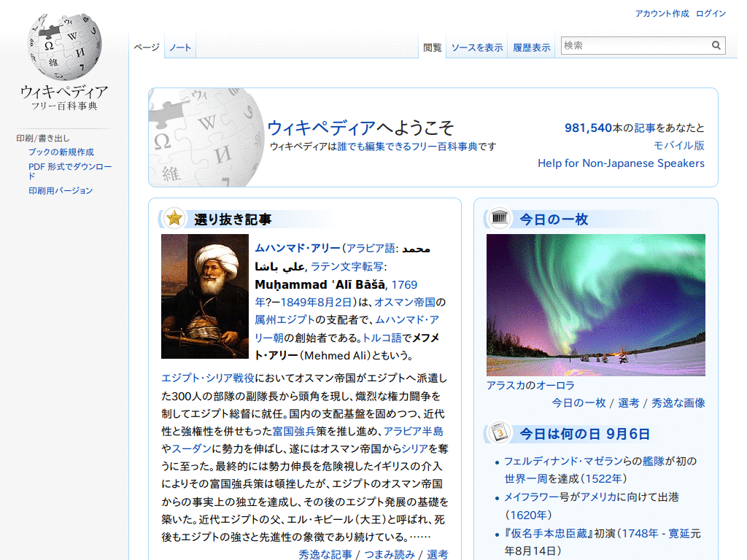The height and width of the screenshot is (560, 747).
Task: Open the モバイル版 link
Action: tap(679, 145)
